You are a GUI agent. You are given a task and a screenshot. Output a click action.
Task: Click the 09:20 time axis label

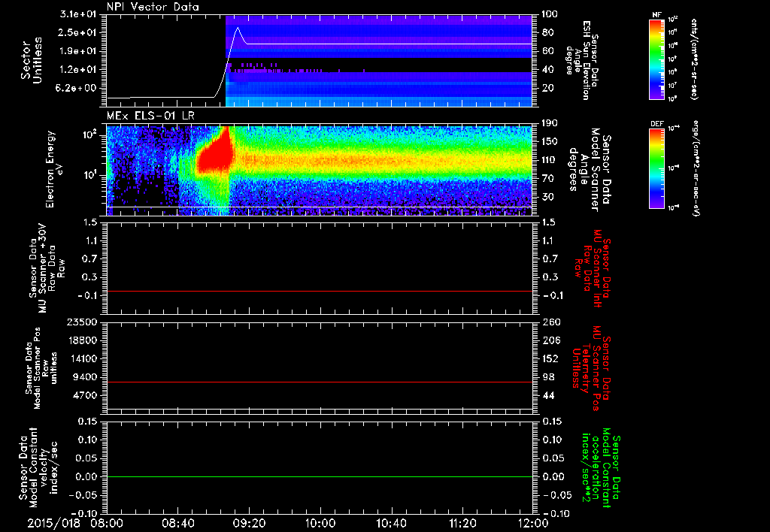pos(249,523)
